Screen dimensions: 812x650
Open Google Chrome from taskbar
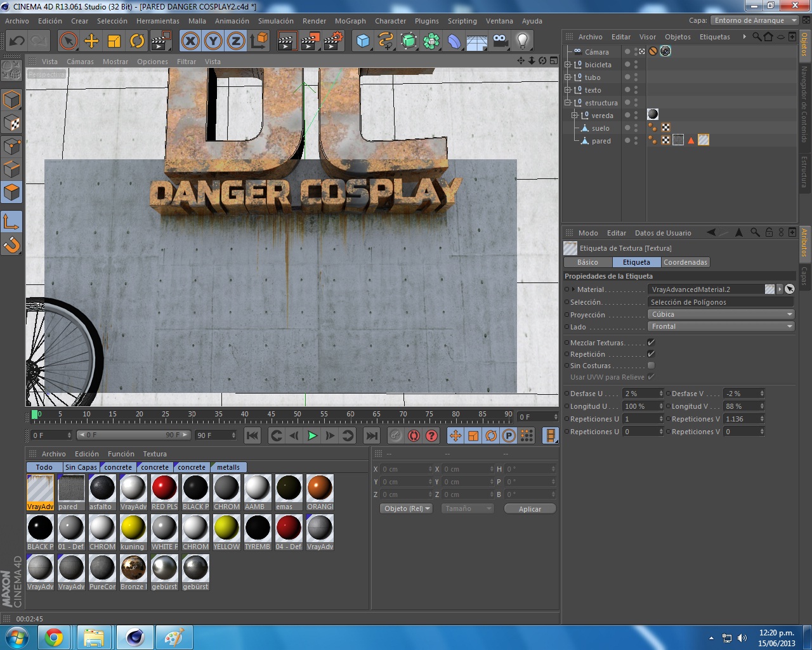pos(54,637)
